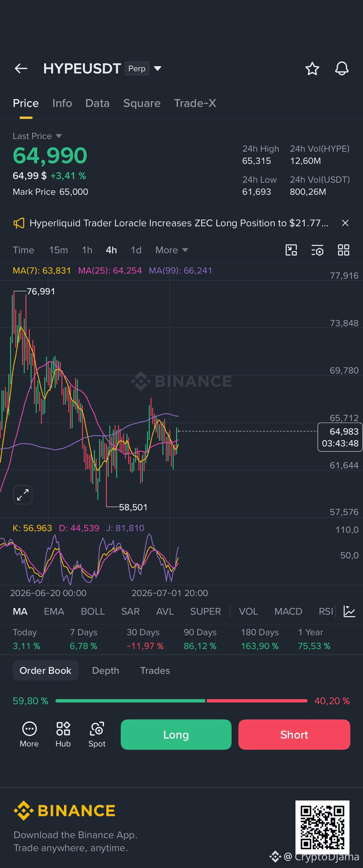Screen dimensions: 363x868
Task: Open the Data tab
Action: tap(97, 103)
